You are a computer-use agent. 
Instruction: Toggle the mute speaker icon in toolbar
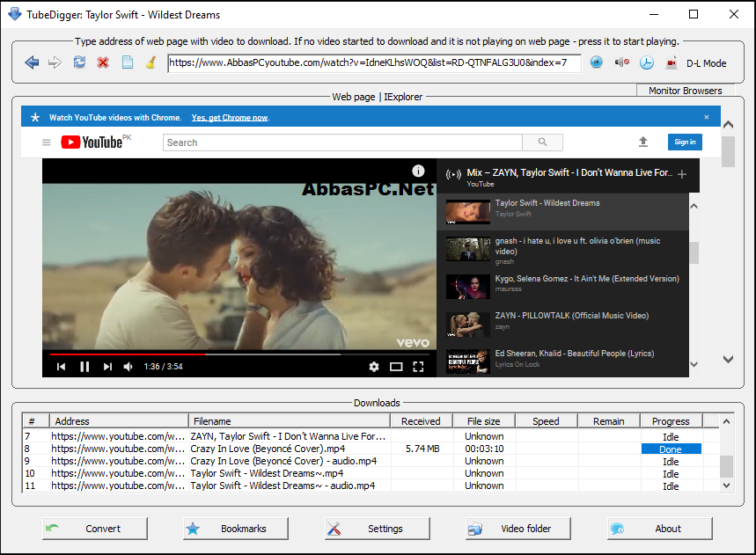[622, 62]
